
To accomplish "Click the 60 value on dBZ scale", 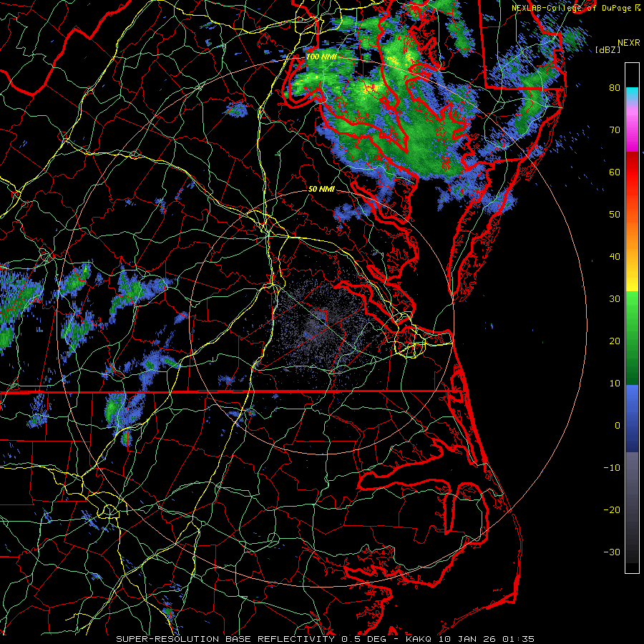I will (x=615, y=172).
